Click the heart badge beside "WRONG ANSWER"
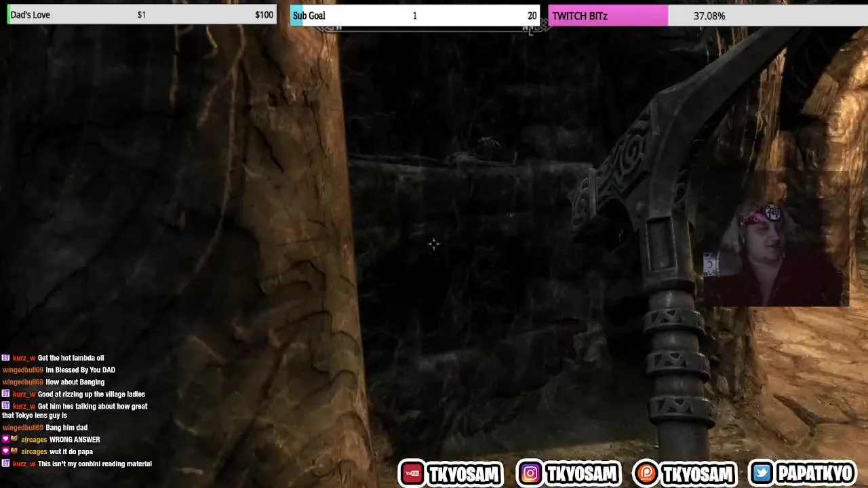Viewport: 868px width, 488px height. [5, 439]
